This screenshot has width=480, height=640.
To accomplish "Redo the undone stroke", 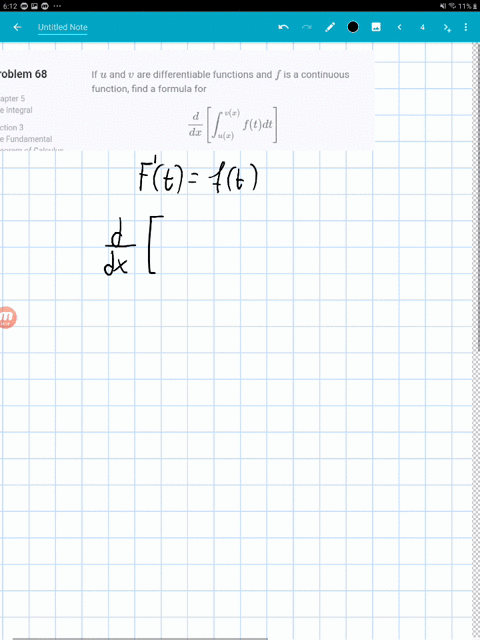I will coord(307,27).
